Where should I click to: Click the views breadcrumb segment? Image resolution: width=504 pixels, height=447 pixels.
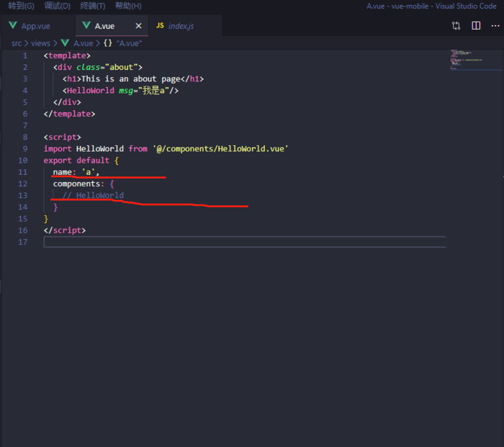[x=40, y=43]
